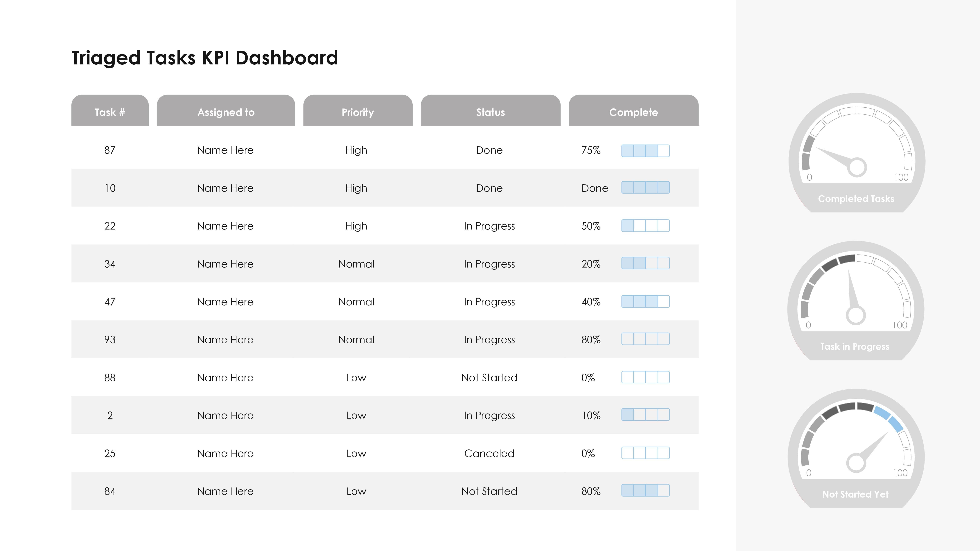The height and width of the screenshot is (551, 980).
Task: Click the Task # column header
Action: pos(110,110)
